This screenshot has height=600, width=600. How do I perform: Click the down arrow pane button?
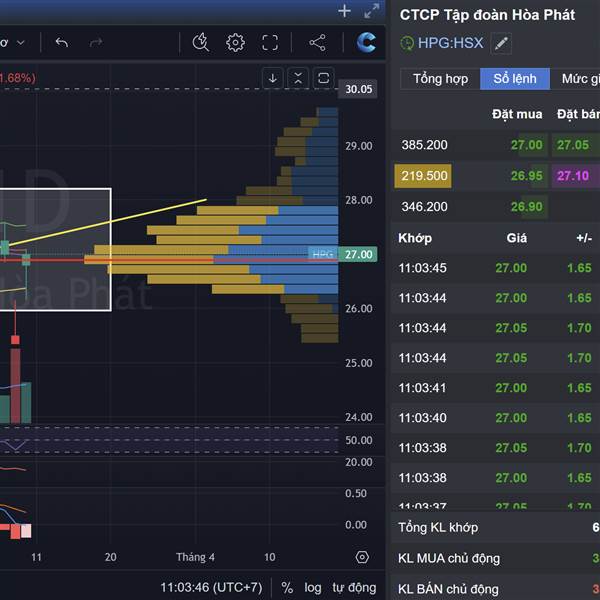coord(272,78)
